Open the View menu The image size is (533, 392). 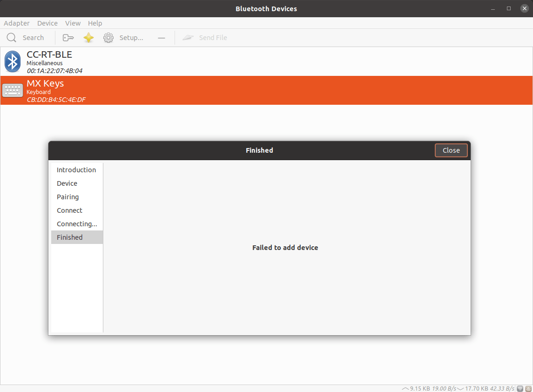click(x=73, y=23)
